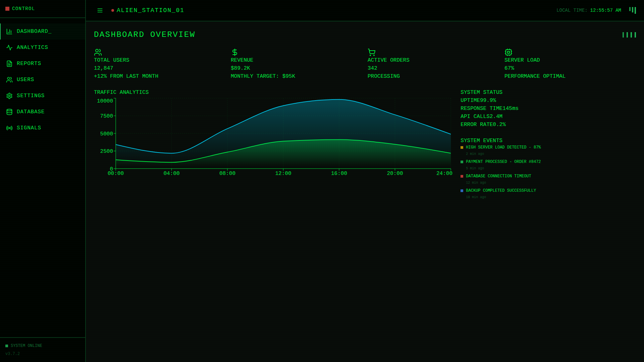Switch to the ANALYTICS section
644x362 pixels.
pyautogui.click(x=32, y=47)
